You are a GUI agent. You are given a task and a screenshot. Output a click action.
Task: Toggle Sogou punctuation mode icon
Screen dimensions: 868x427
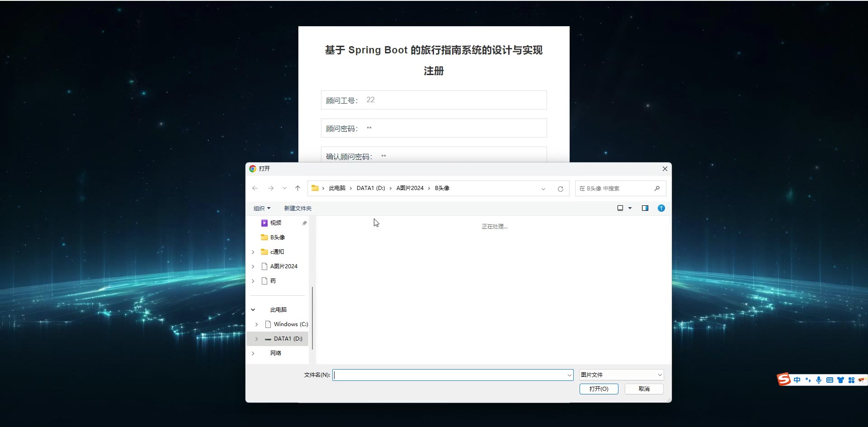(808, 380)
